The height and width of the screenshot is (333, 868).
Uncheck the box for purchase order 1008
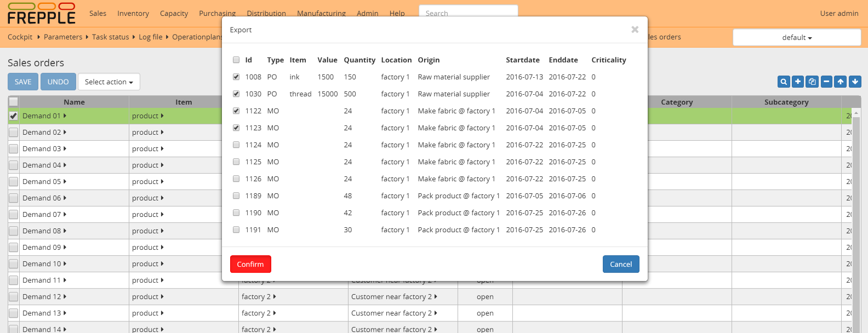tap(236, 77)
